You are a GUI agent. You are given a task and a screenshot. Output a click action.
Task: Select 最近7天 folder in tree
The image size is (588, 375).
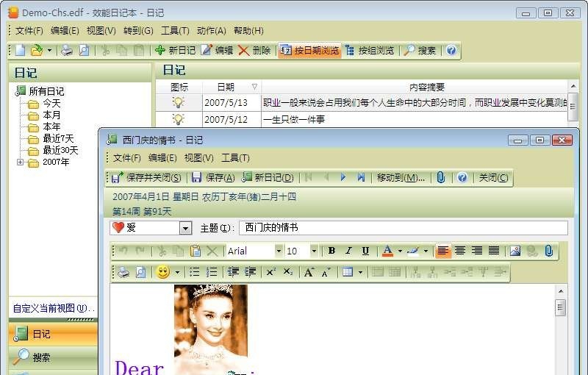pyautogui.click(x=58, y=138)
